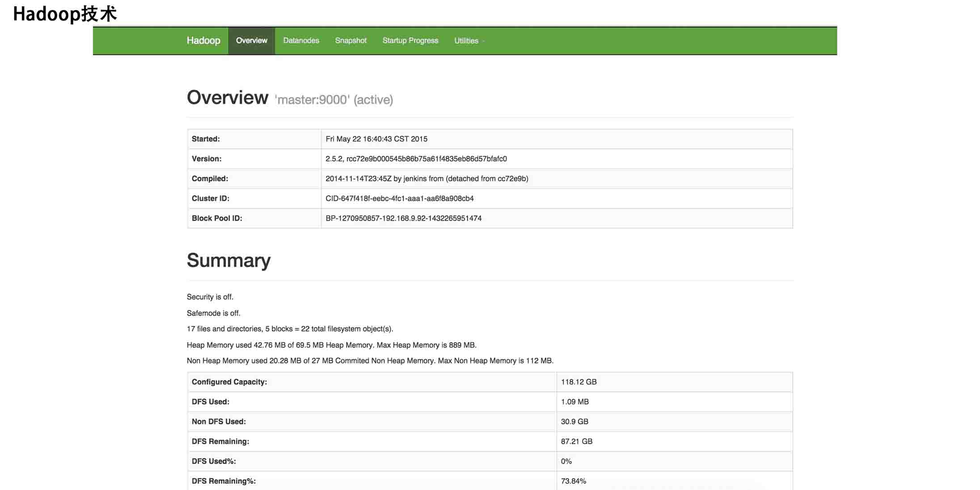
Task: Go to Startup Progress tab
Action: [410, 41]
